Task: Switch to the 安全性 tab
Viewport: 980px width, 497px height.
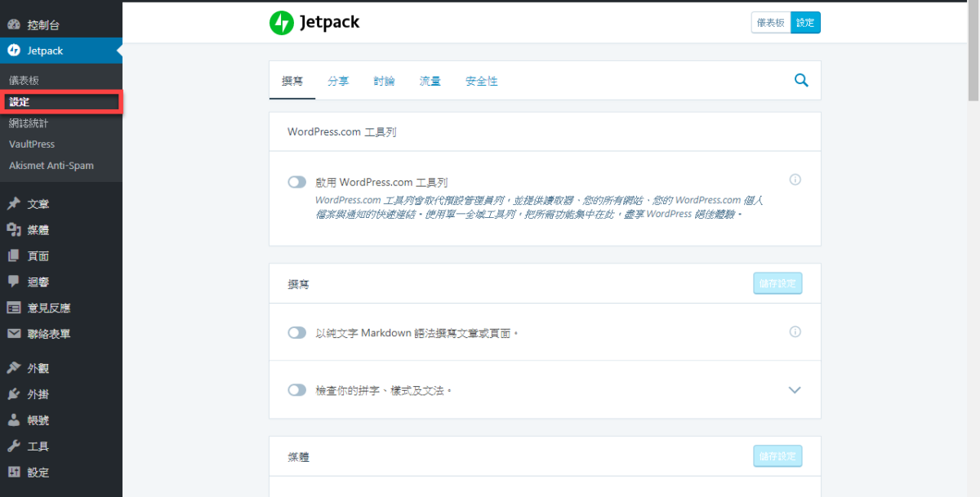Action: click(x=482, y=81)
